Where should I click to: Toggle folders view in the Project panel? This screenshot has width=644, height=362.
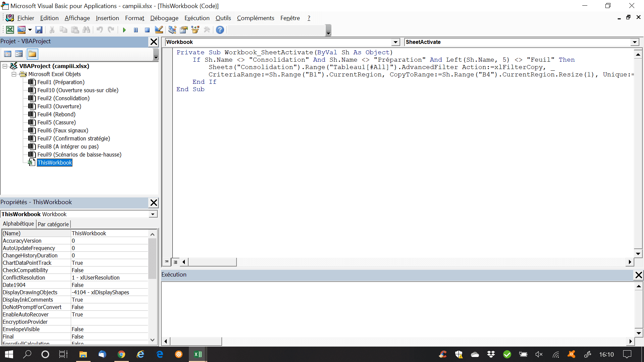pos(32,54)
